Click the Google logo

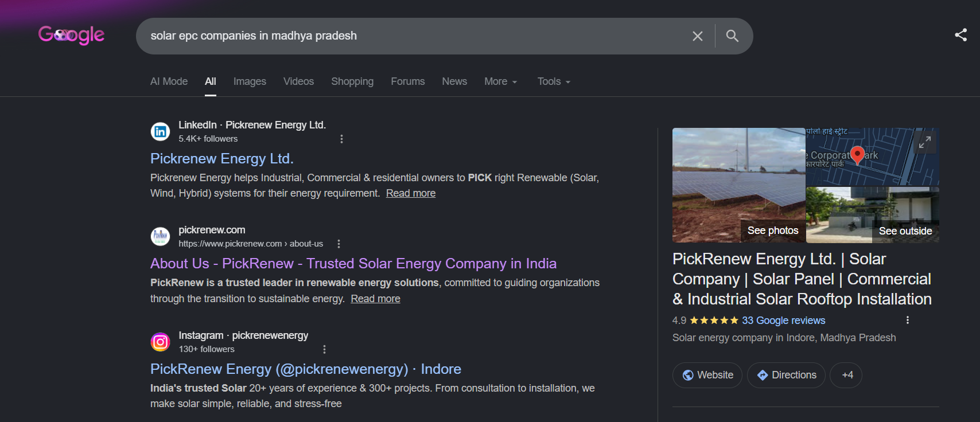(x=71, y=35)
